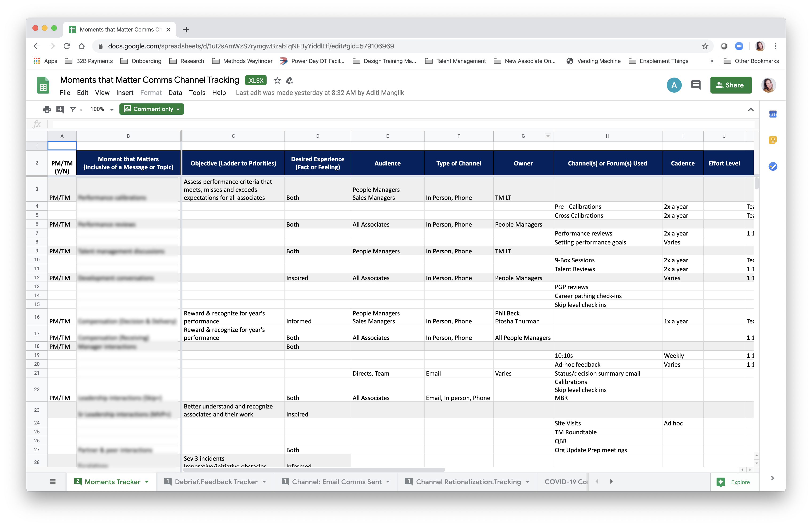Open Moments Tracker tab dropdown arrow
This screenshot has height=526, width=812.
tap(147, 482)
